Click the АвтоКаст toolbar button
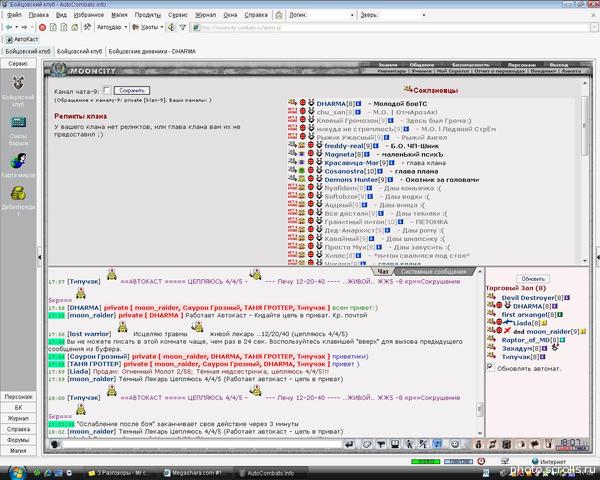 tap(22, 39)
